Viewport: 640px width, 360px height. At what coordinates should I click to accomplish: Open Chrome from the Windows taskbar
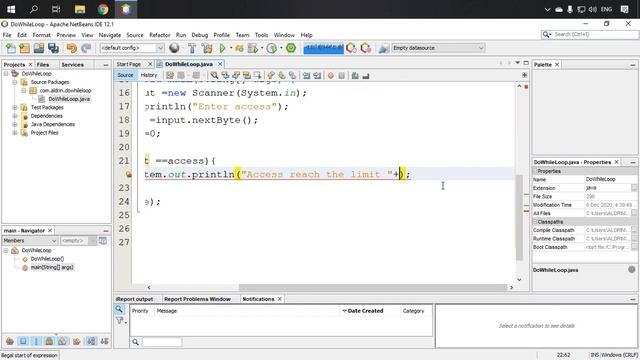pyautogui.click(x=103, y=9)
